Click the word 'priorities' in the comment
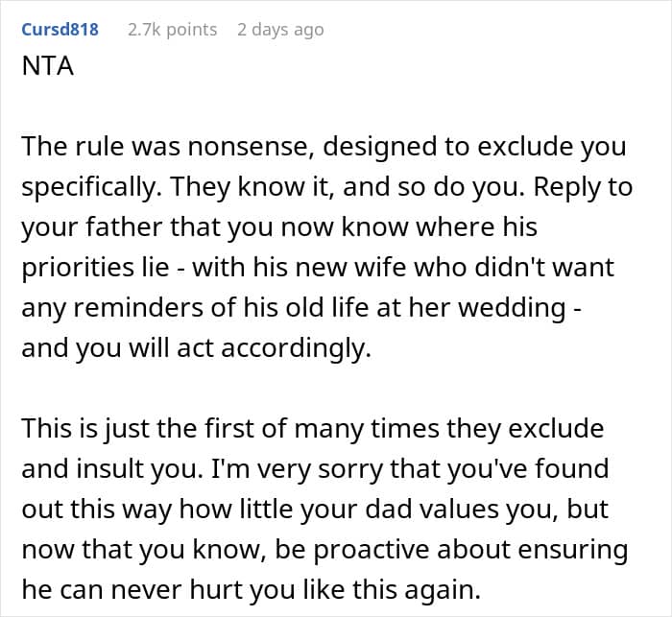This screenshot has width=672, height=617. pos(79,268)
